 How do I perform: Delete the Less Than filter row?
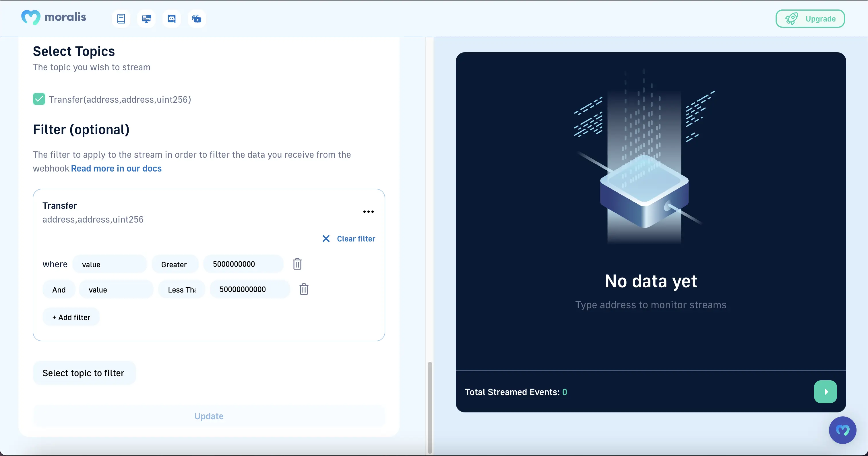(x=304, y=289)
